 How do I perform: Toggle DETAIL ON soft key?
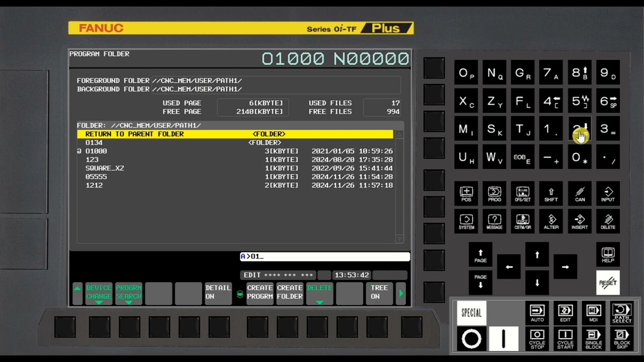click(218, 293)
